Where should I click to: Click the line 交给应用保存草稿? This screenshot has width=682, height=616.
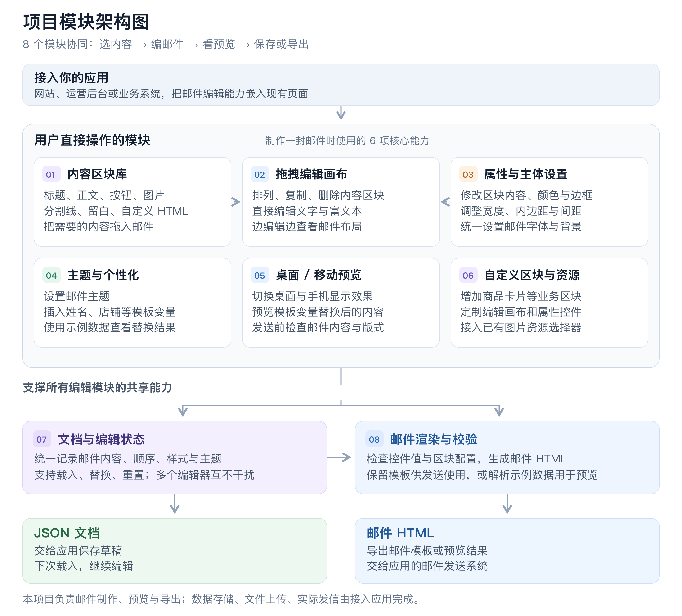pyautogui.click(x=78, y=551)
